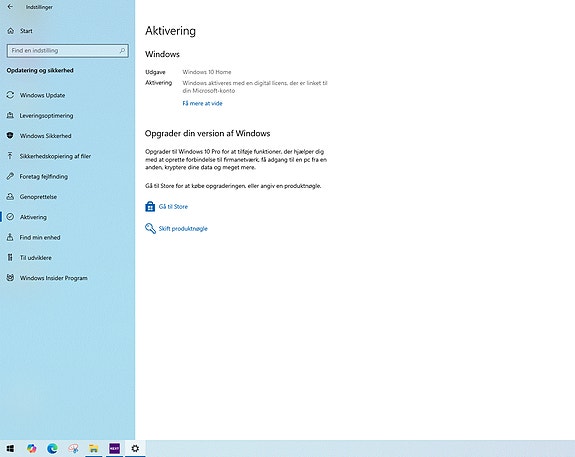Open the Windows Start menu button

coord(10,448)
